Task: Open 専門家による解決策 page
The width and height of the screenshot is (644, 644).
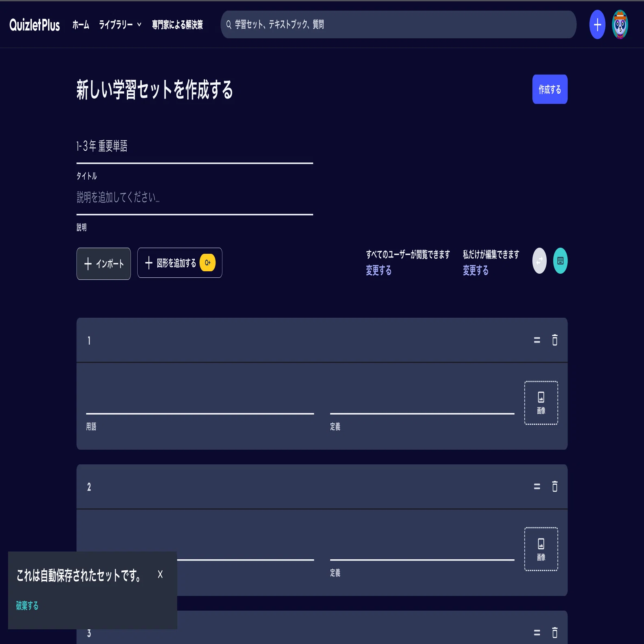Action: [x=177, y=25]
